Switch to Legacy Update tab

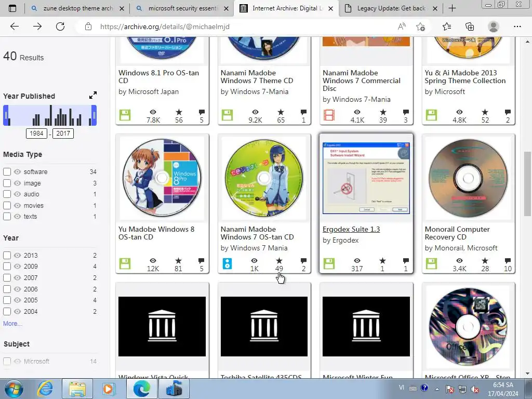point(391,8)
